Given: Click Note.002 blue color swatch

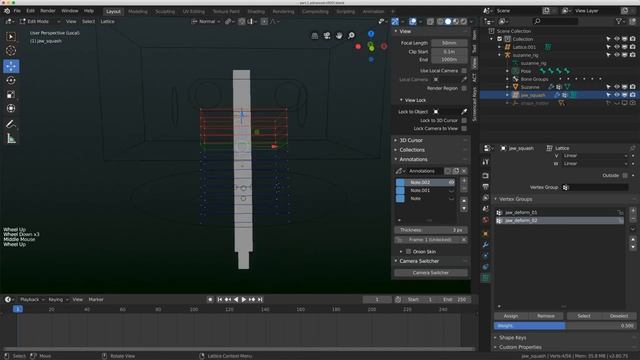Looking at the screenshot, I should tap(400, 182).
